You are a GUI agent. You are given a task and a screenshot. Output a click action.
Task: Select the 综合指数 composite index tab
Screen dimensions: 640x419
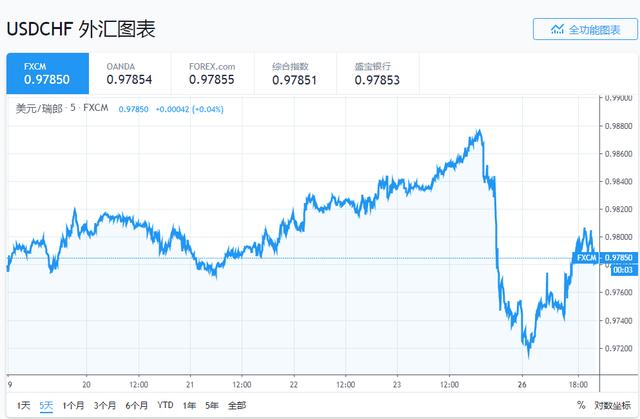coord(295,73)
